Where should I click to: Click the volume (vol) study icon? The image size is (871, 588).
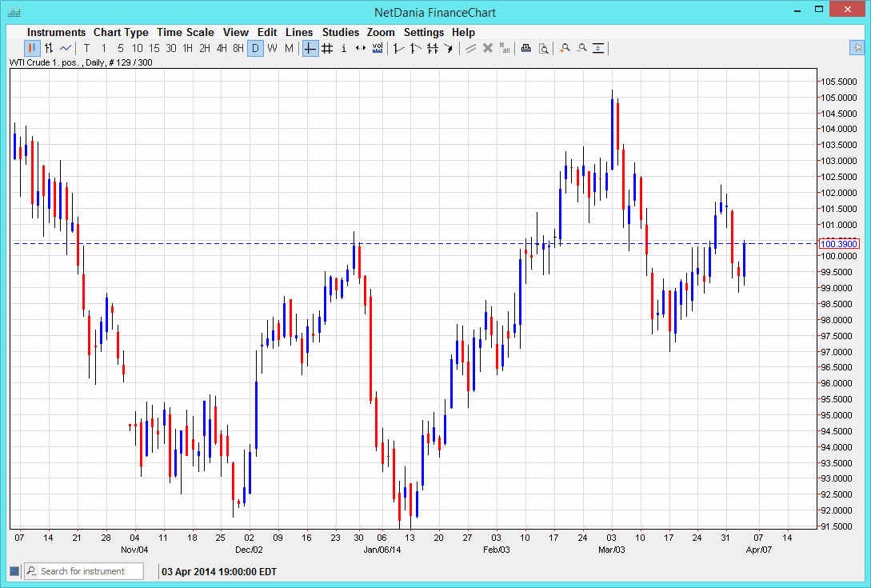378,49
